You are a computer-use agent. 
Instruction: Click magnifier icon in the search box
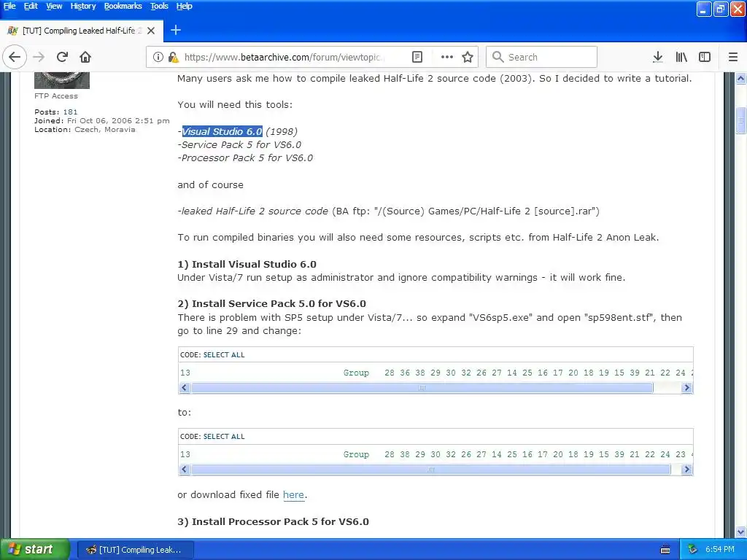498,57
